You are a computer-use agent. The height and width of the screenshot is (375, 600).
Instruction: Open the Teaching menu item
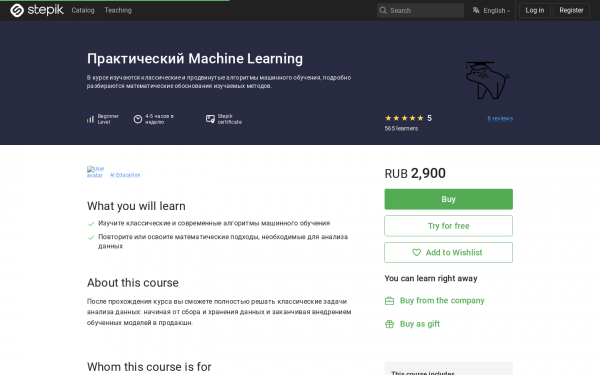(118, 10)
